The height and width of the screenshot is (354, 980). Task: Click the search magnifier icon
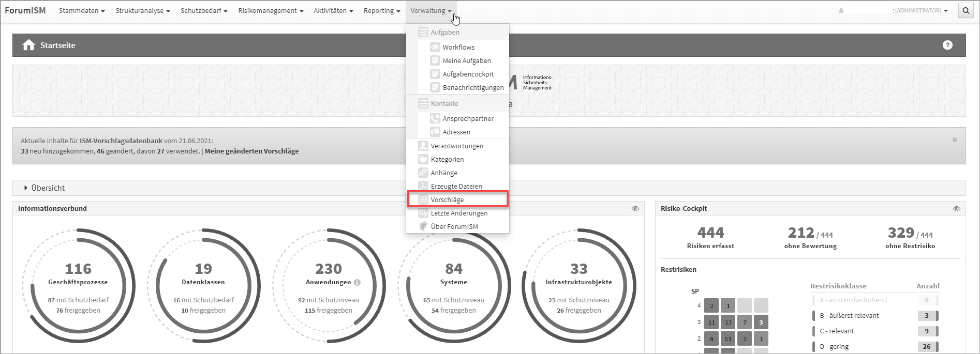click(x=966, y=11)
